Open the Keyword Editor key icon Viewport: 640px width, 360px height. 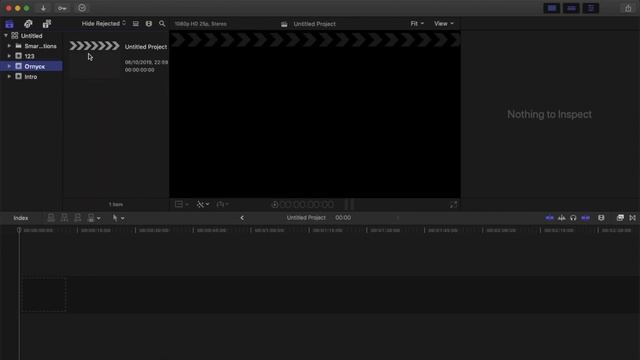[x=62, y=8]
